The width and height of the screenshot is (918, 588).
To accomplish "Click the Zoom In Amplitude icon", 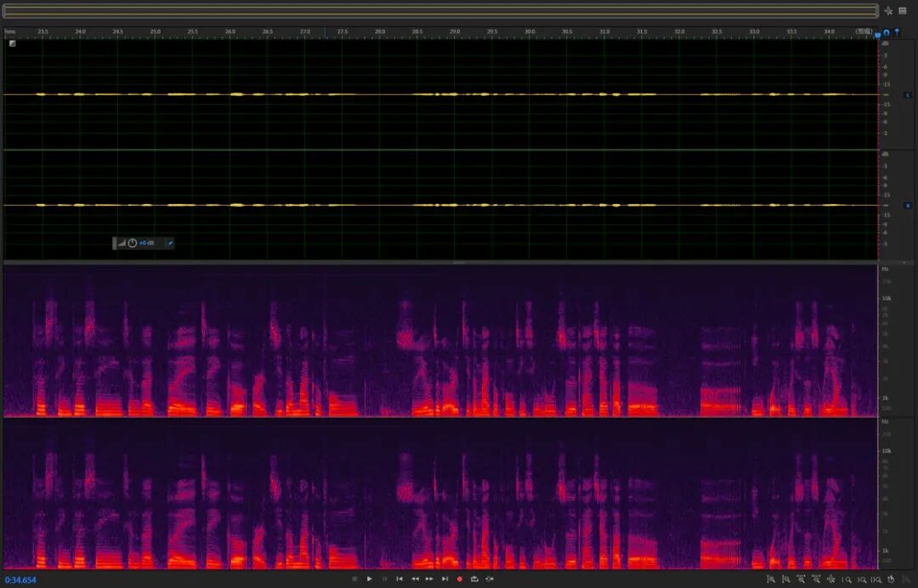I will (x=770, y=580).
